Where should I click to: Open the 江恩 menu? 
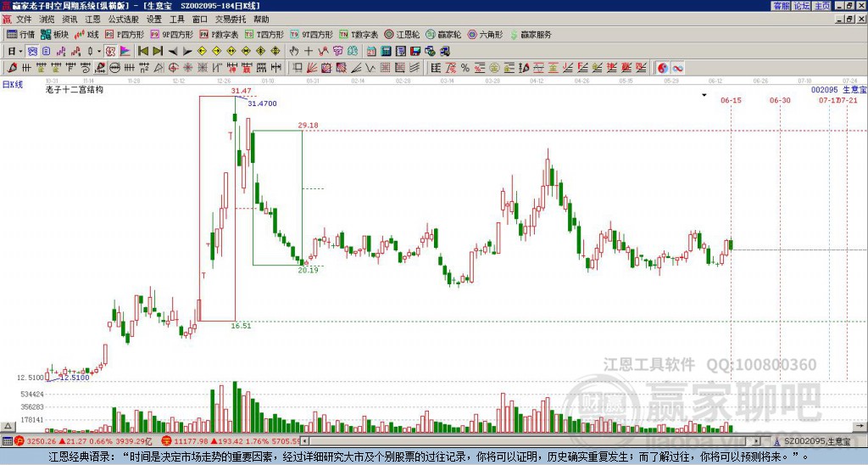pos(92,20)
